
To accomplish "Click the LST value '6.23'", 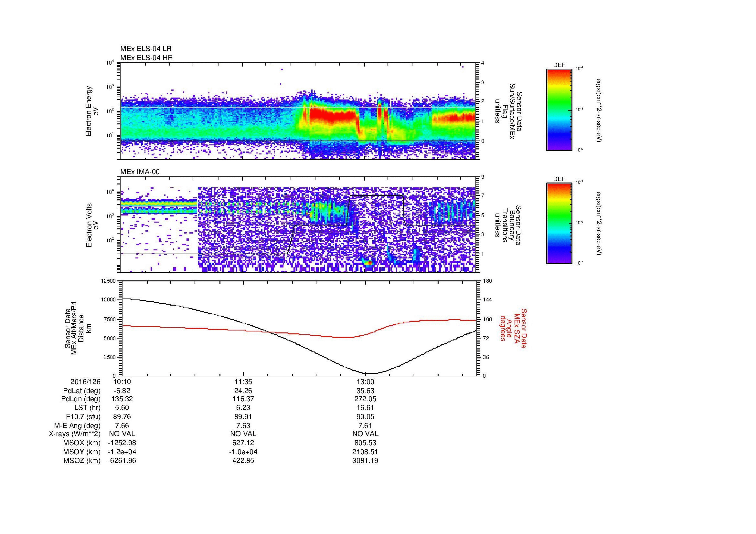I will [243, 408].
